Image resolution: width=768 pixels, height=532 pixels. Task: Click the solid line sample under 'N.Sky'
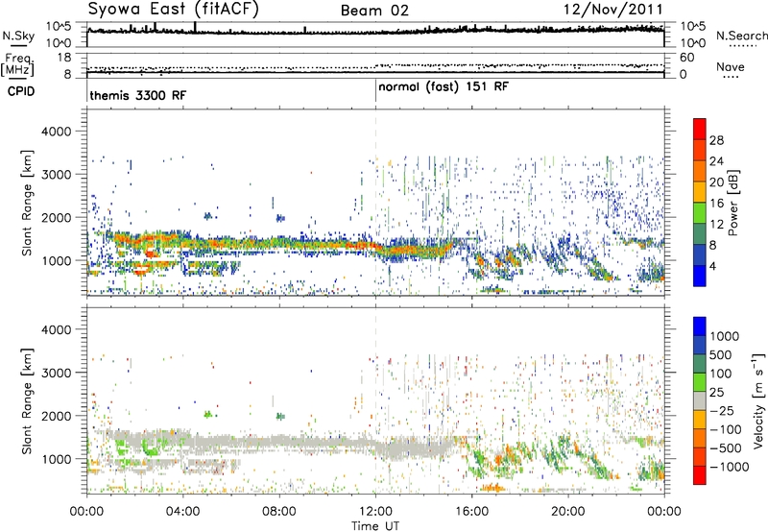point(18,46)
